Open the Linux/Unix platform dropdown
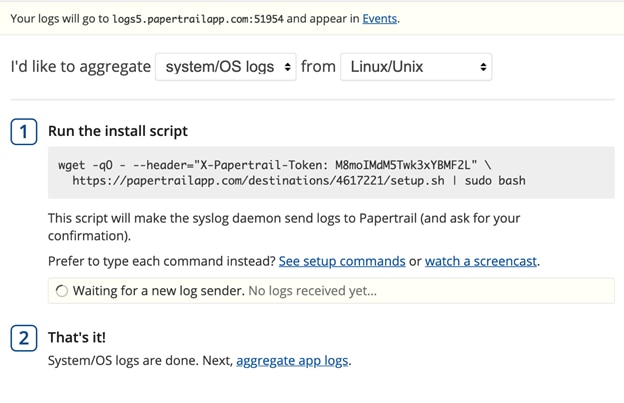 point(416,67)
